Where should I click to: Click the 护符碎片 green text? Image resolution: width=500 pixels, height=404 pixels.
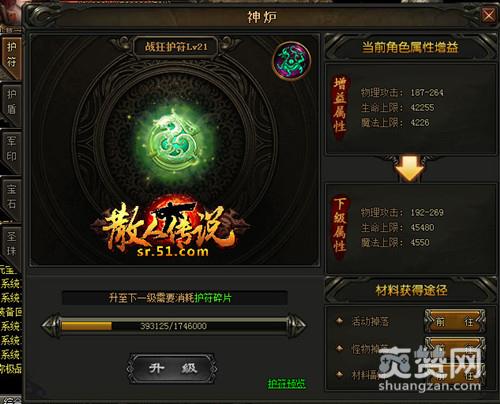point(213,298)
